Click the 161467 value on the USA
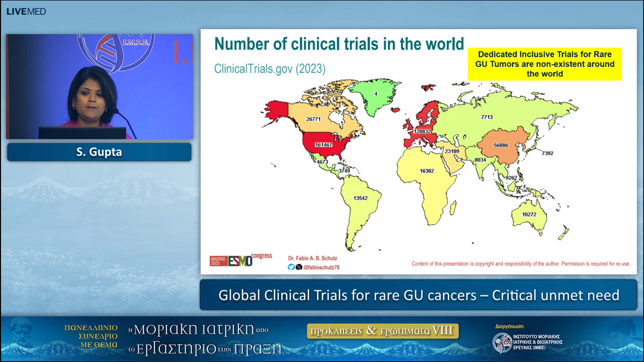The width and height of the screenshot is (644, 362). coord(324,145)
